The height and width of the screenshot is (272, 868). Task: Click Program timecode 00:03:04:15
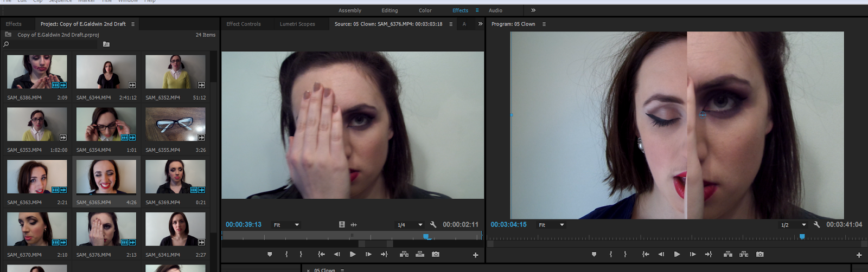click(508, 224)
